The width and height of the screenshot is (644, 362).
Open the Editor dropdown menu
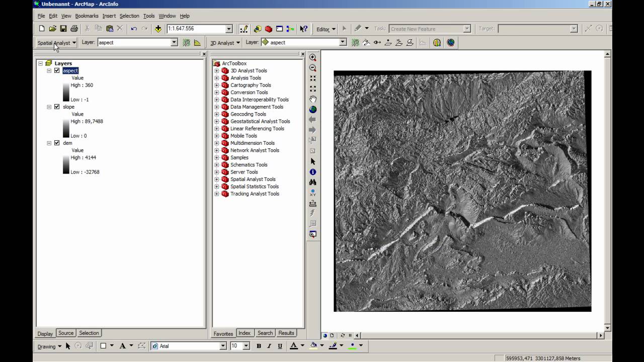326,29
